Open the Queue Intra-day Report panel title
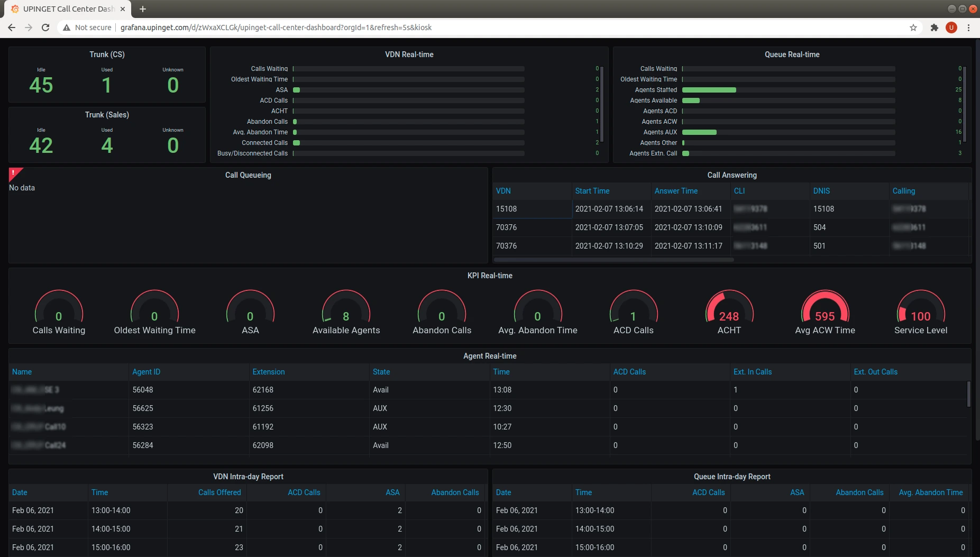Image resolution: width=980 pixels, height=557 pixels. [x=732, y=477]
